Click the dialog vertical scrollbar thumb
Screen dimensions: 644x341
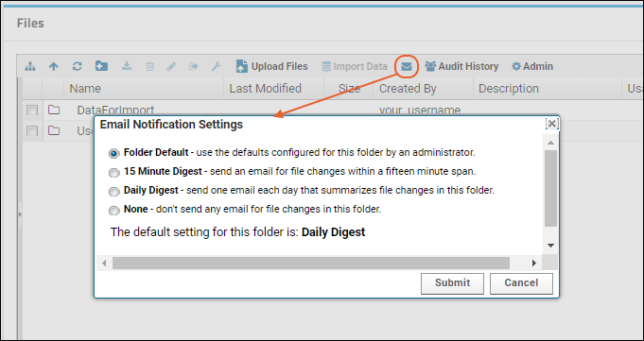pos(550,188)
